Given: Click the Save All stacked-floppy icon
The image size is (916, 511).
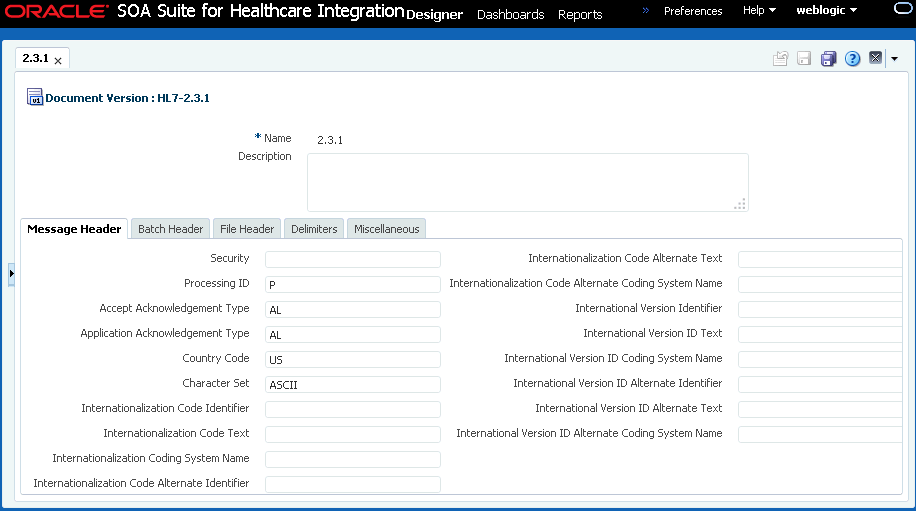Looking at the screenshot, I should pos(828,58).
